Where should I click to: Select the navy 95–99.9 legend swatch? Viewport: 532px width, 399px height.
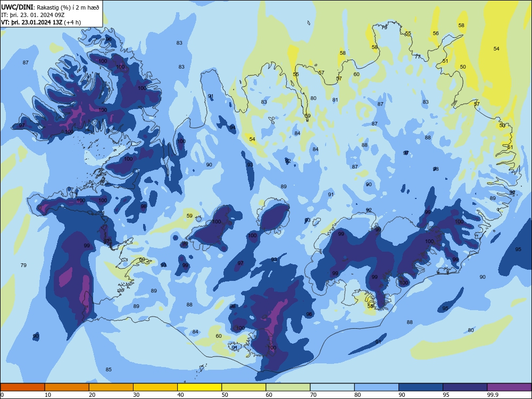tap(465, 387)
